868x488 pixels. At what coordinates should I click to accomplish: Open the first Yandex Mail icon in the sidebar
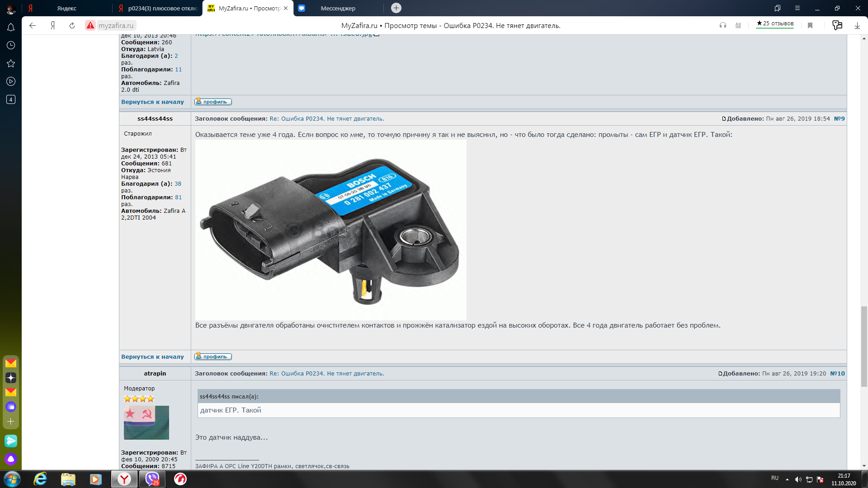(11, 363)
